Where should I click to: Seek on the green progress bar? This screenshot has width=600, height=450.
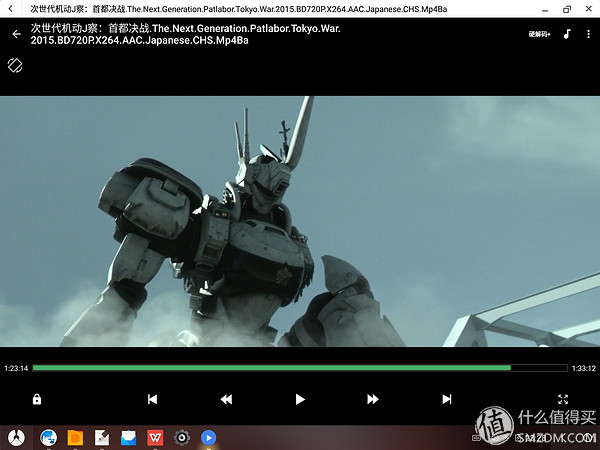coord(300,368)
